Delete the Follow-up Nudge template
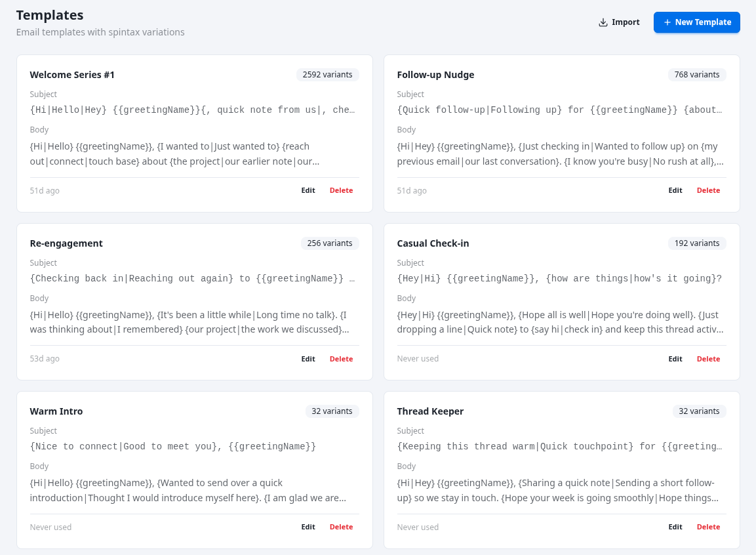Image resolution: width=756 pixels, height=555 pixels. click(708, 190)
